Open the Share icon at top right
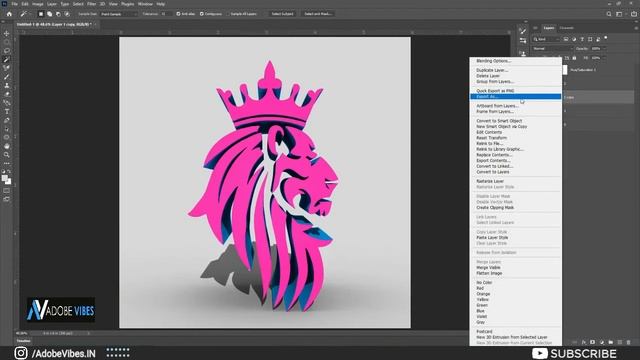Viewport: 640px width, 360px height. coord(633,14)
